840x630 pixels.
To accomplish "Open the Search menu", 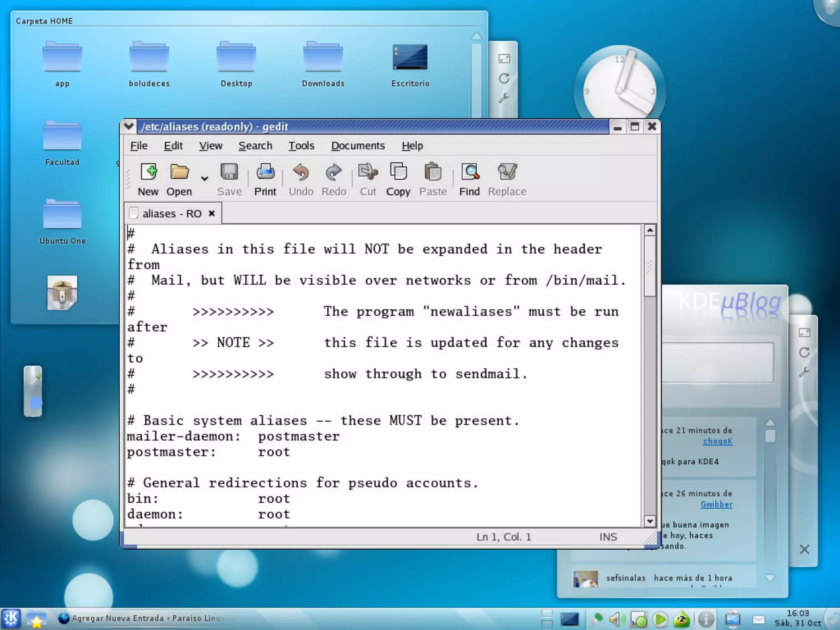I will tap(255, 146).
